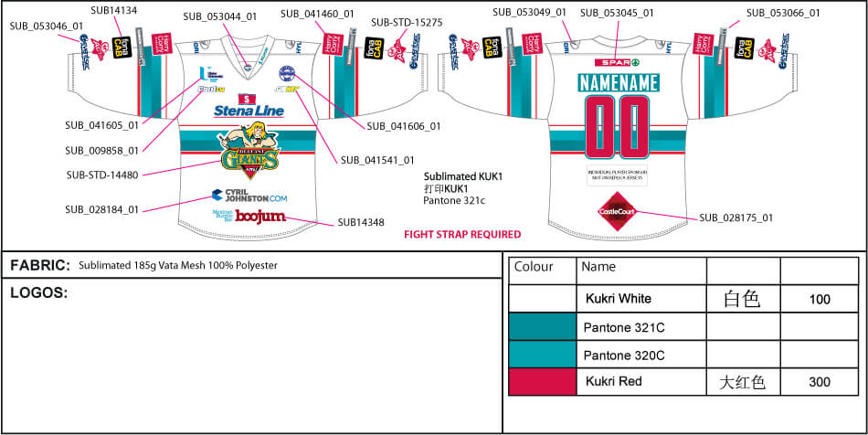Select the round blue badge on front chest
The height and width of the screenshot is (435, 868).
[x=287, y=73]
